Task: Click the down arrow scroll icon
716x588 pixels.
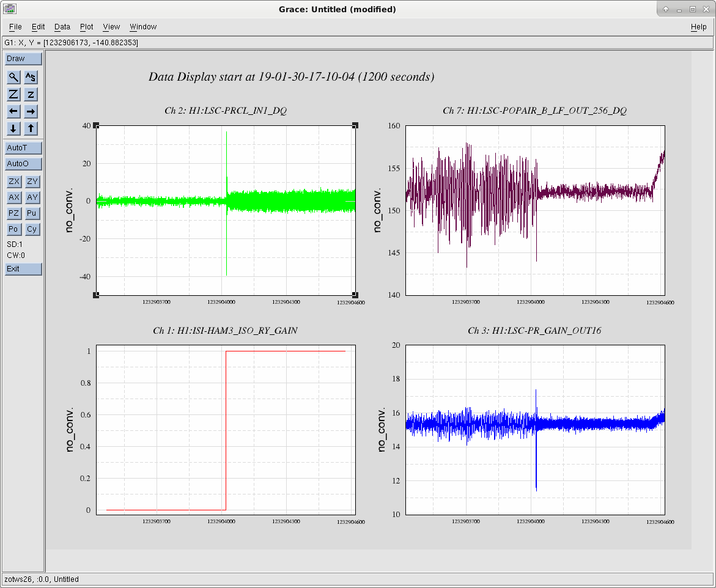Action: click(x=13, y=129)
